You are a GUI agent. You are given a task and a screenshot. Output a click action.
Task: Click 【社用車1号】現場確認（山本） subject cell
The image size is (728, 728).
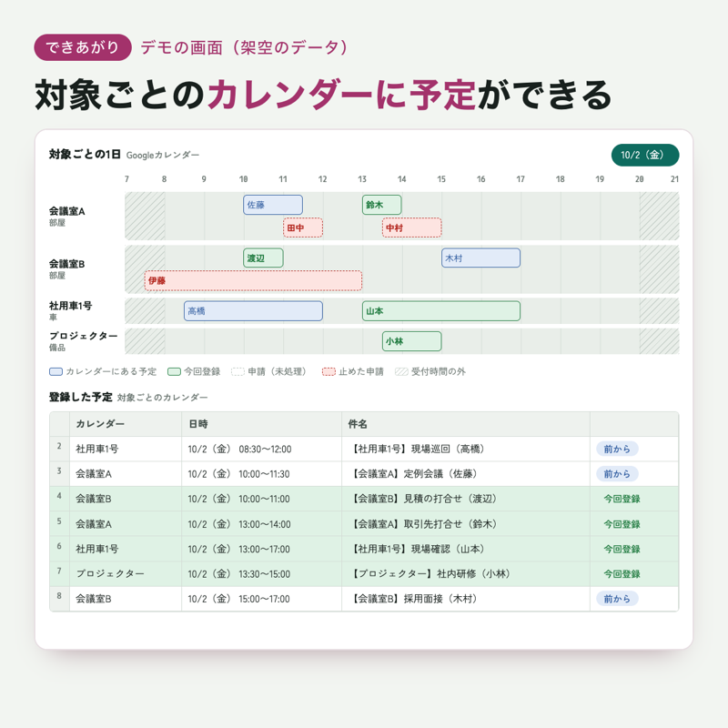point(466,550)
